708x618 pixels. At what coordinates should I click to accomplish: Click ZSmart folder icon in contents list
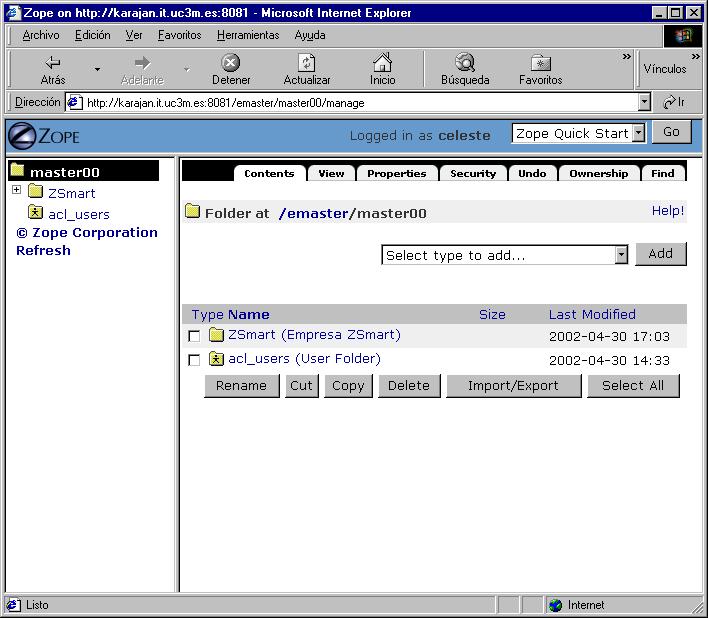[x=216, y=335]
